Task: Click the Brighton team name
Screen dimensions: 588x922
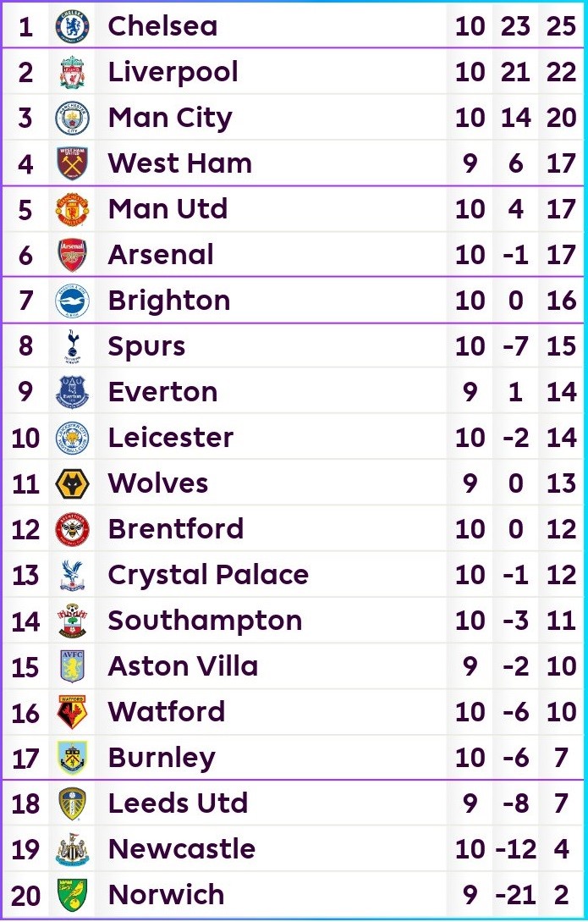Action: click(x=169, y=301)
